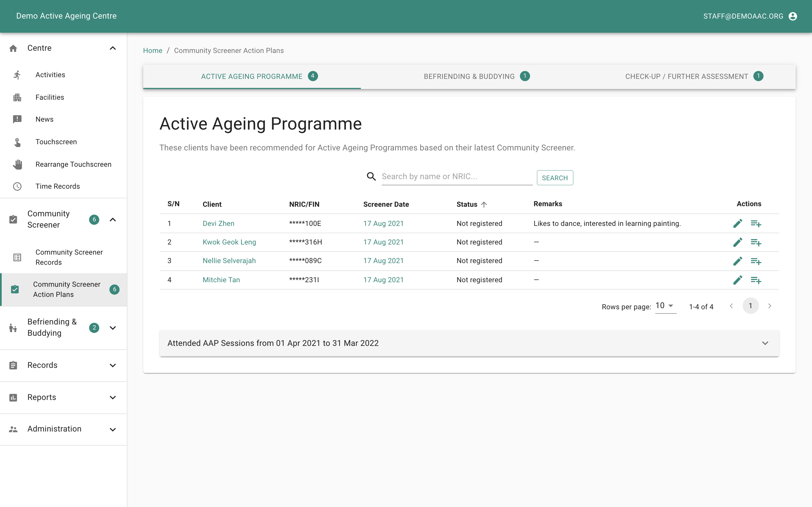Click the user account icon
The width and height of the screenshot is (812, 507).
pyautogui.click(x=793, y=16)
